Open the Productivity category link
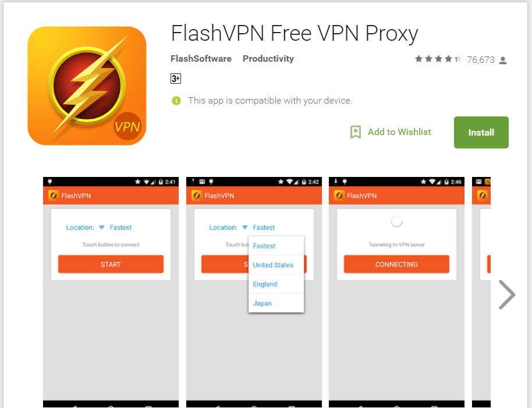The width and height of the screenshot is (532, 408). [x=268, y=59]
